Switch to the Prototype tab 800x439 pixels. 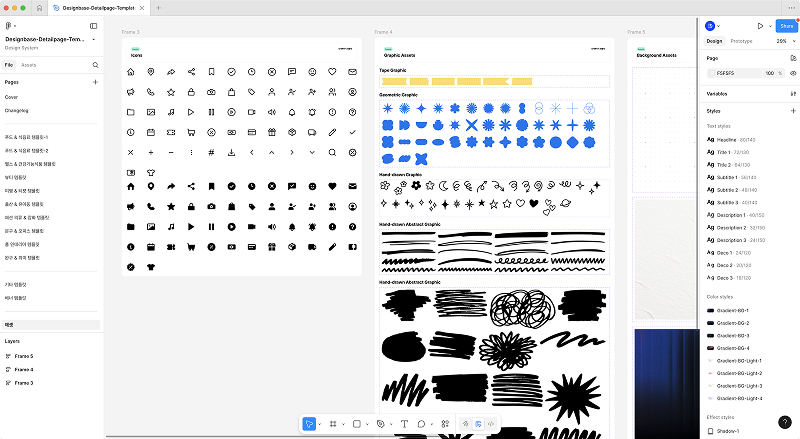tap(741, 41)
